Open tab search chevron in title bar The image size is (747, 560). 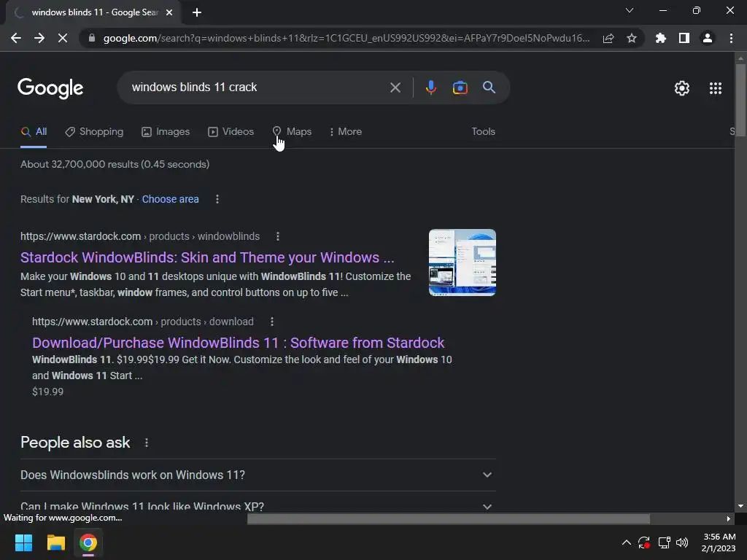(x=630, y=10)
